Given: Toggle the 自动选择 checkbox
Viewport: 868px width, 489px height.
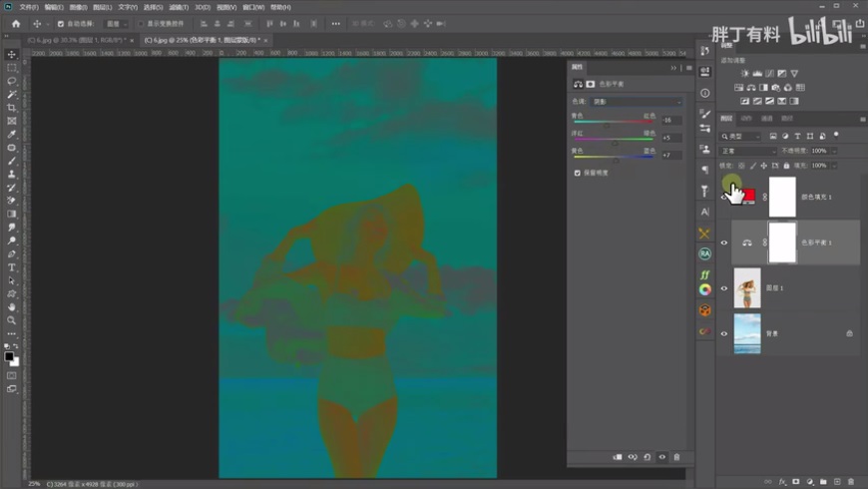Looking at the screenshot, I should [61, 23].
